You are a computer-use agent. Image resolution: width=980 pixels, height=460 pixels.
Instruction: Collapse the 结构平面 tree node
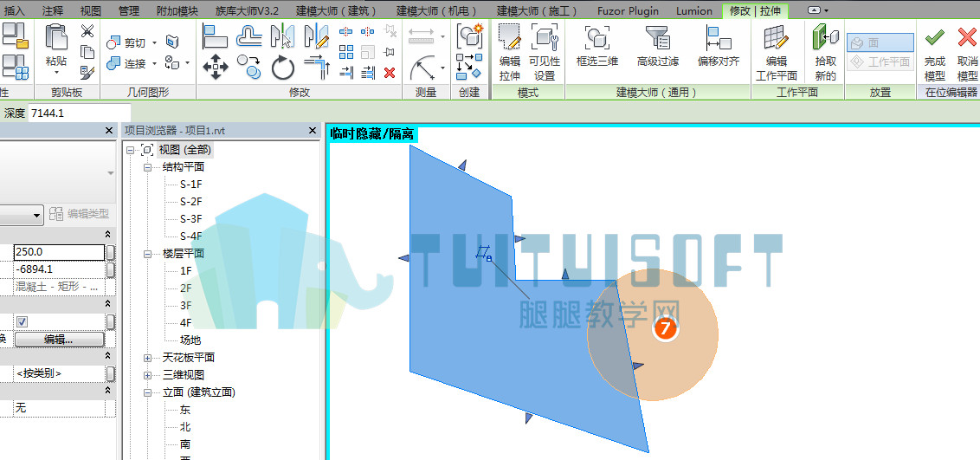(x=148, y=167)
